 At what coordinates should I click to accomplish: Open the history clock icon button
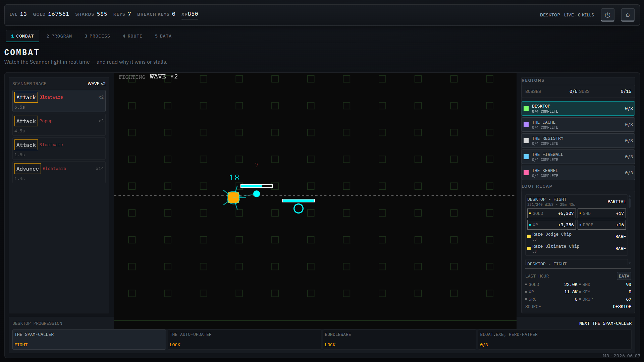(607, 15)
